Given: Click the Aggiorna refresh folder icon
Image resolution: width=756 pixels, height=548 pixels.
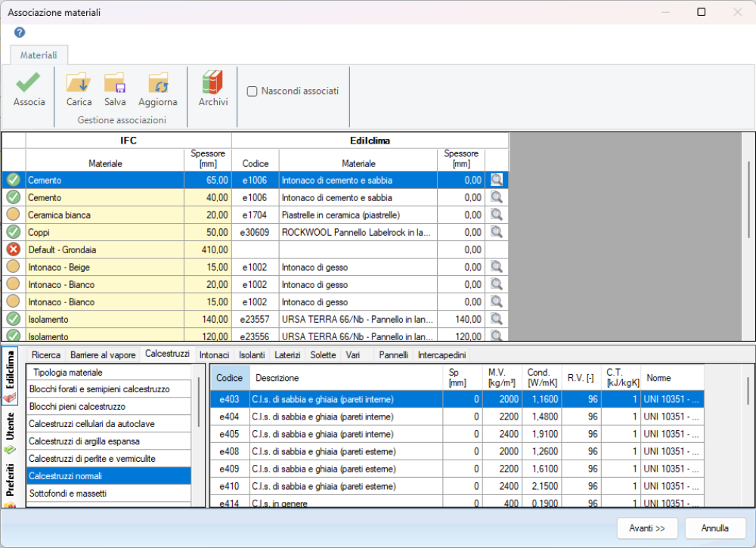Looking at the screenshot, I should coord(158,82).
